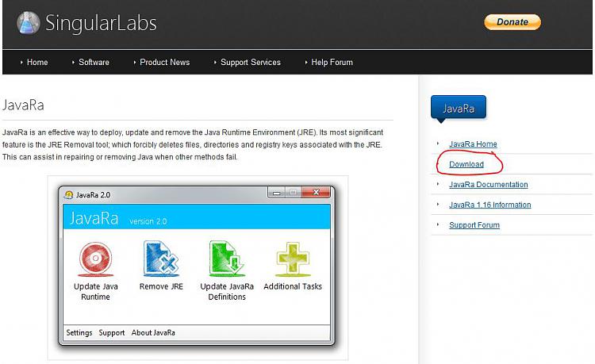Screen dimensions: 595x364
Task: Click the Additional Tasks plus icon
Action: click(293, 259)
